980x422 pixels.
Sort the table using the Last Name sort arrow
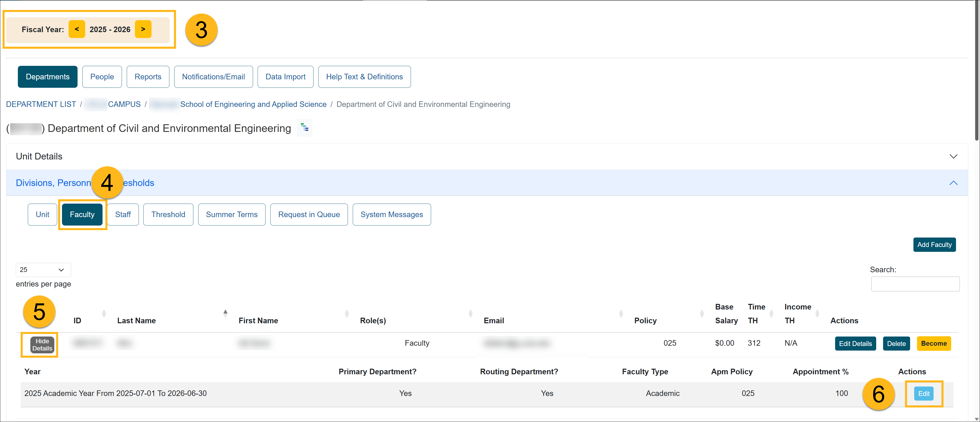(x=225, y=313)
